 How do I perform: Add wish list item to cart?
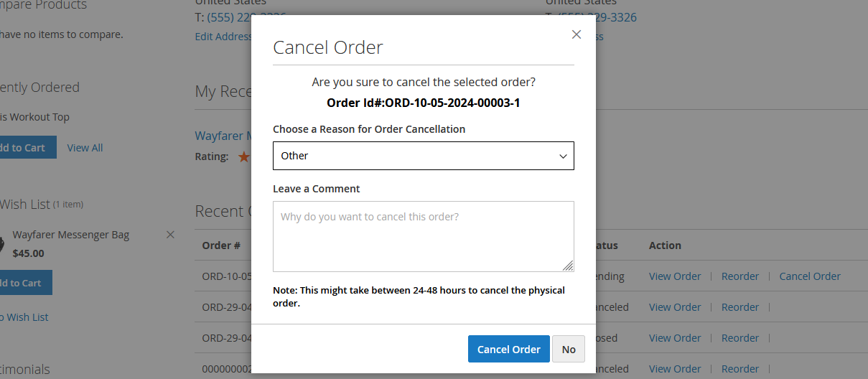23,283
